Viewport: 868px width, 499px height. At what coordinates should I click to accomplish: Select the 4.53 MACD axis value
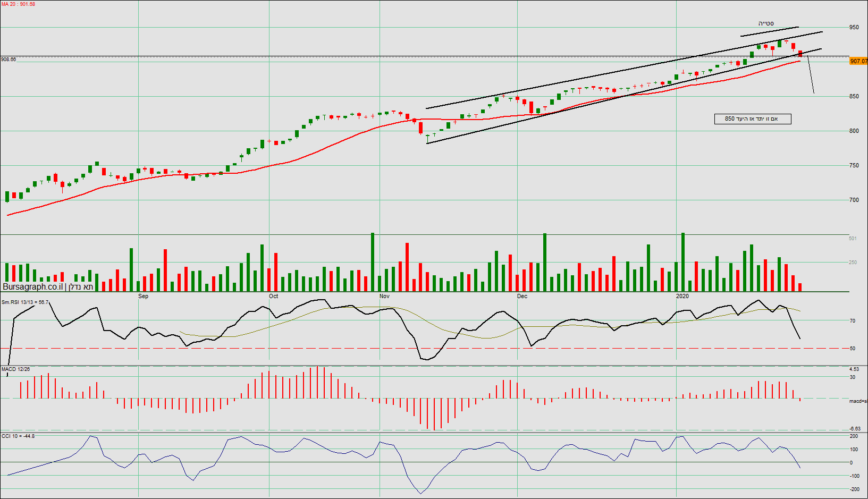[854, 369]
